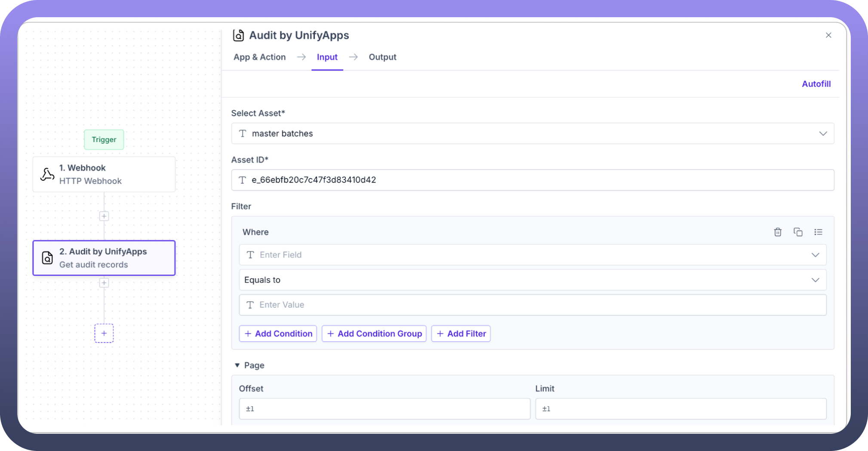
Task: Click the text type icon in Enter Value
Action: (x=250, y=305)
